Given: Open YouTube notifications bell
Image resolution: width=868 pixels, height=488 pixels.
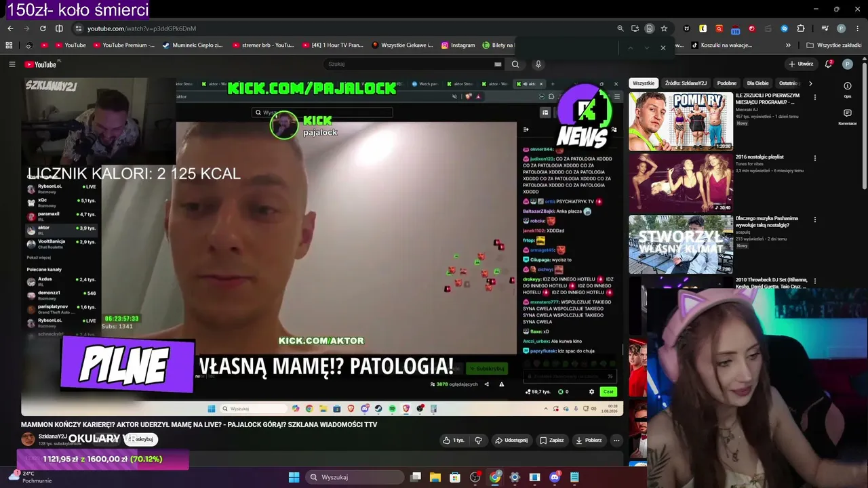Looking at the screenshot, I should point(829,64).
